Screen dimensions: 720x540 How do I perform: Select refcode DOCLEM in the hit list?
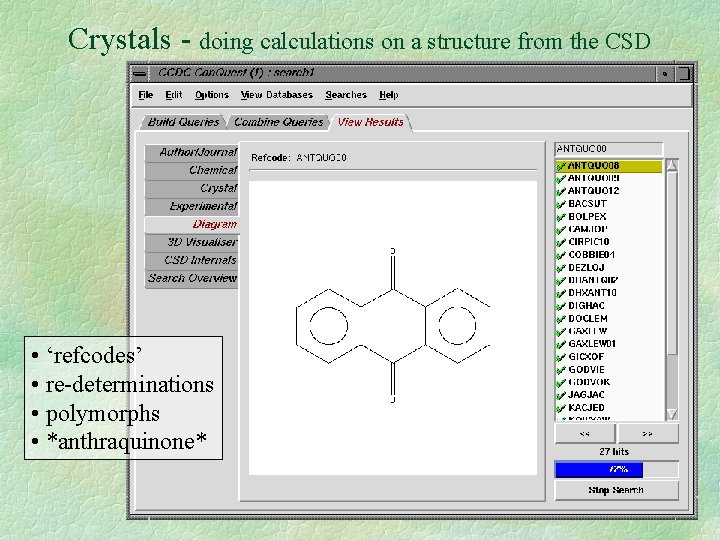click(588, 319)
